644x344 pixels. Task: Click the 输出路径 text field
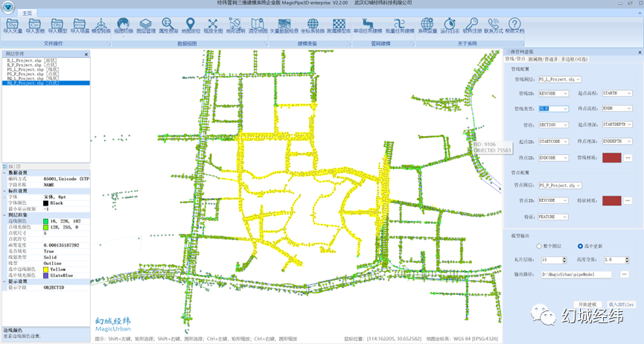pos(576,274)
